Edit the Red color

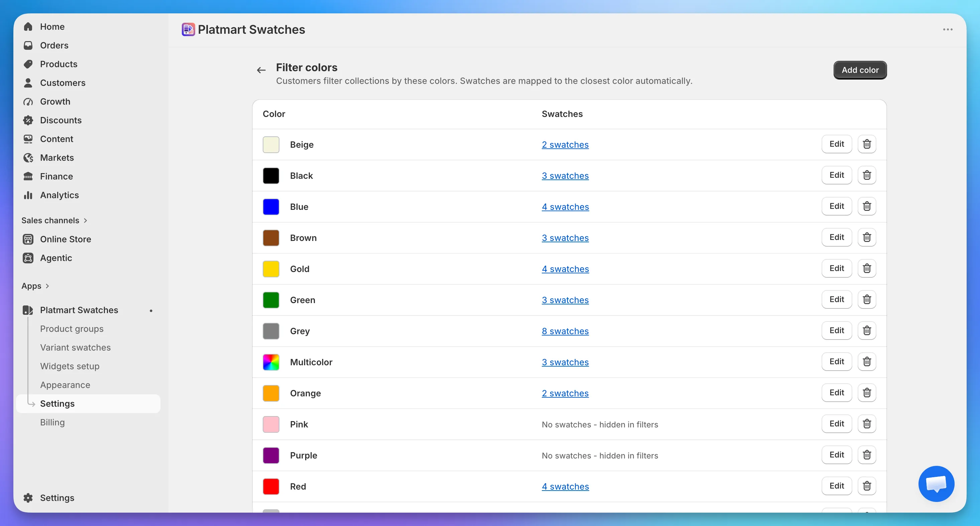(837, 486)
